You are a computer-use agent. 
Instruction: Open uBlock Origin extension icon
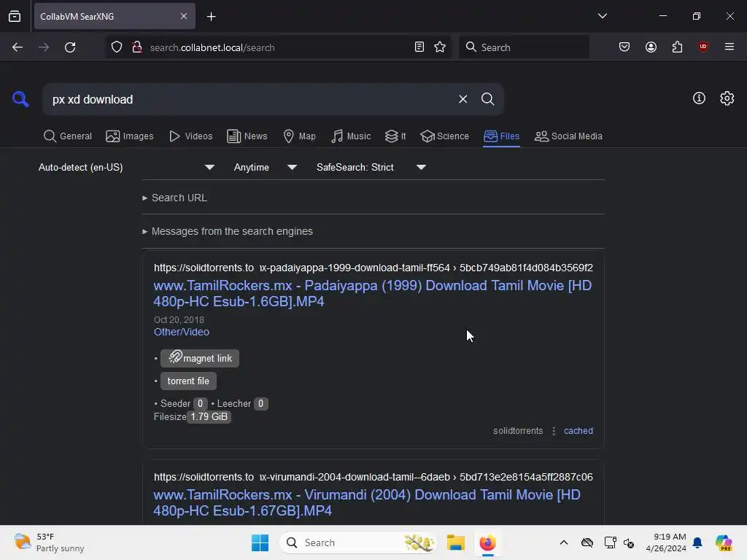[703, 47]
